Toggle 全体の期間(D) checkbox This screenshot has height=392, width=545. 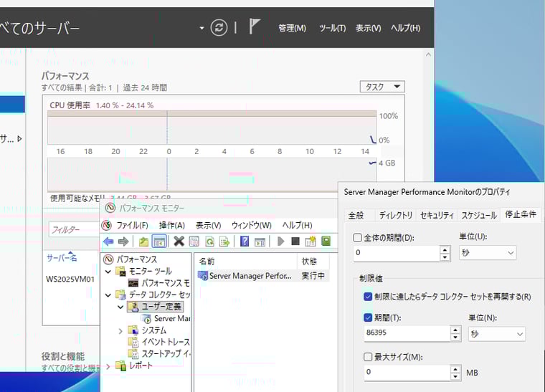358,238
